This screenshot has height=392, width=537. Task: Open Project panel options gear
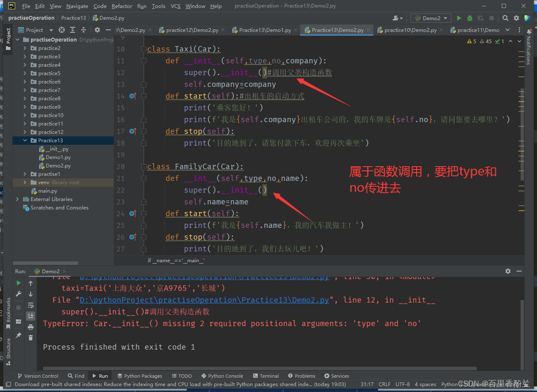coord(97,30)
